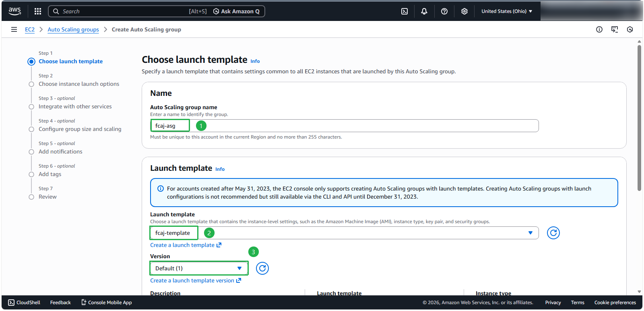Open Create a launch template link
The image size is (644, 311).
click(x=186, y=245)
